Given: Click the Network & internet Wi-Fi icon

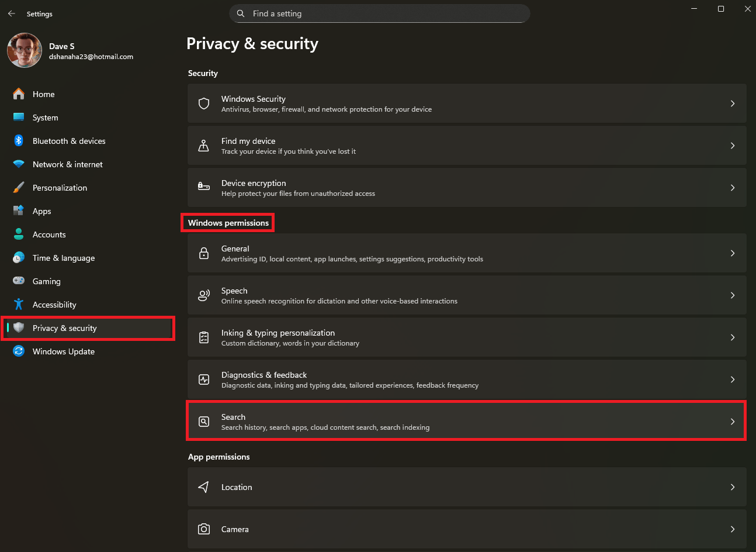Looking at the screenshot, I should (19, 164).
